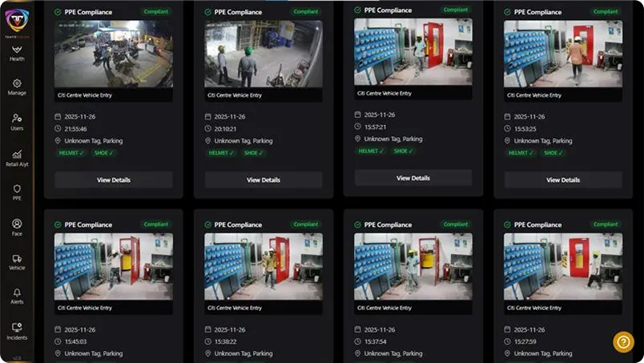Click the yellow help question-mark button
This screenshot has width=644, height=363.
[x=623, y=342]
